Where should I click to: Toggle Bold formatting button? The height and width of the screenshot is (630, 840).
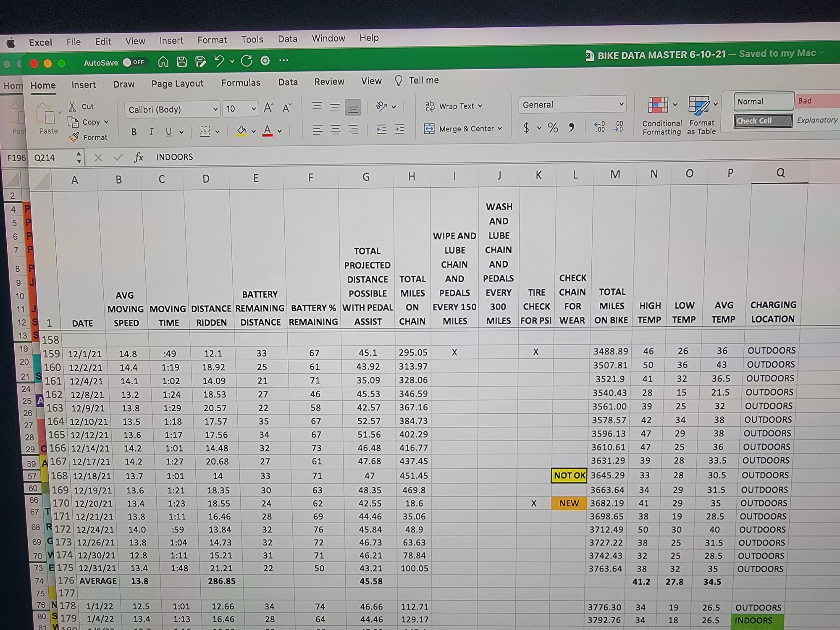134,132
